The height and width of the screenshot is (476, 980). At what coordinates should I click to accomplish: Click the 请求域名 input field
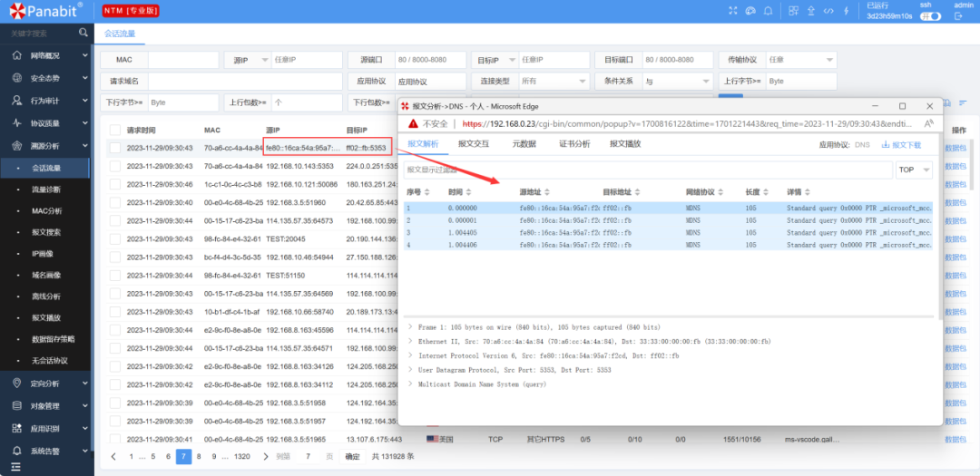coord(245,82)
